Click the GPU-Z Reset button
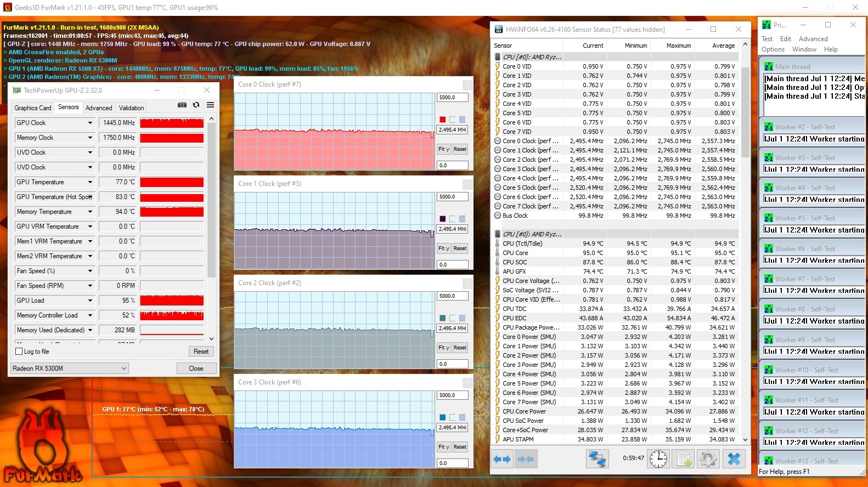 click(201, 352)
